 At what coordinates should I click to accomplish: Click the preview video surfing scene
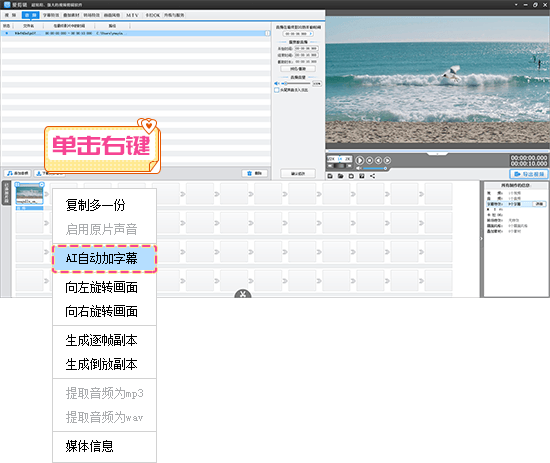coord(437,80)
